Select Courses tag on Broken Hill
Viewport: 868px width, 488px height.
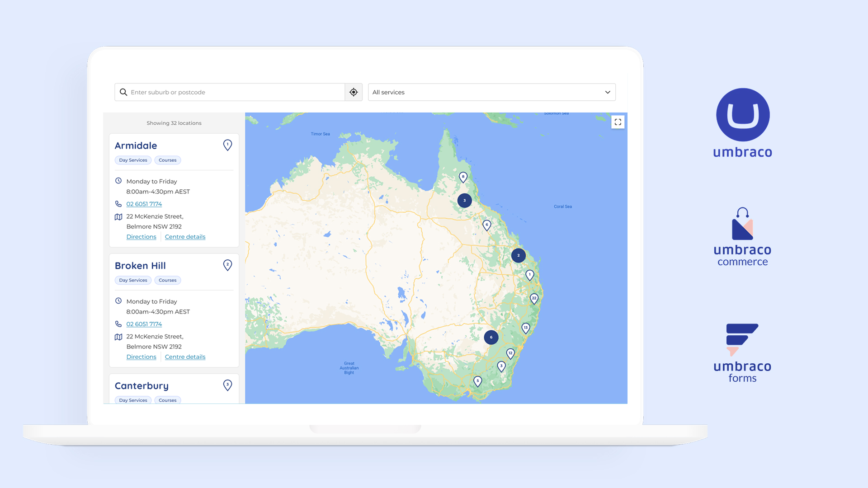(x=167, y=280)
